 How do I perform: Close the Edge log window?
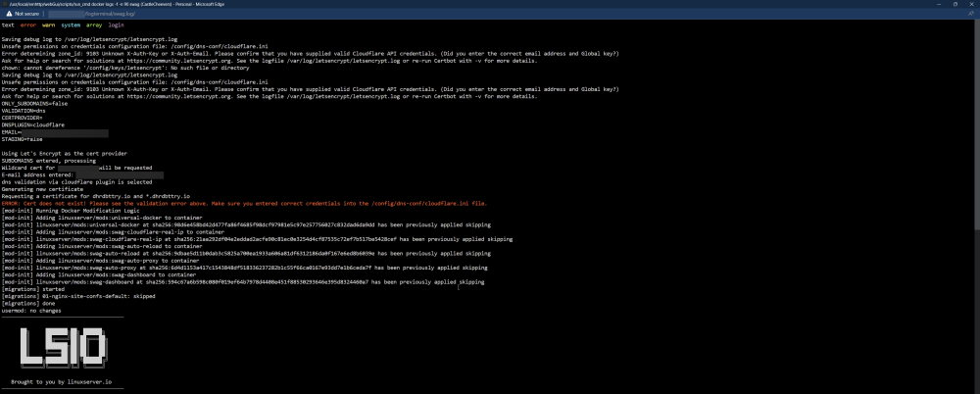tap(970, 4)
